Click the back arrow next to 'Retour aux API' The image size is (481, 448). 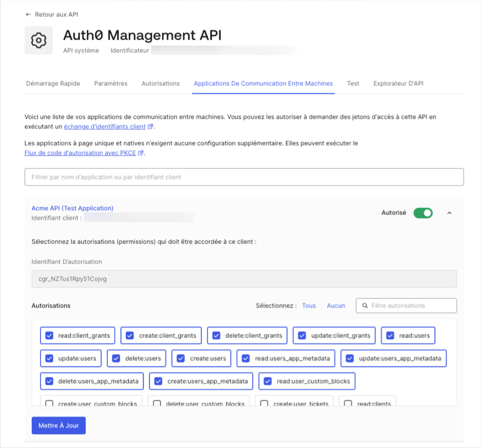(x=28, y=14)
